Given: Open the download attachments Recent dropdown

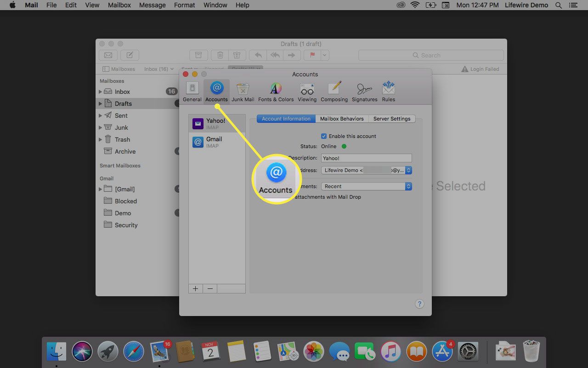Looking at the screenshot, I should (366, 186).
